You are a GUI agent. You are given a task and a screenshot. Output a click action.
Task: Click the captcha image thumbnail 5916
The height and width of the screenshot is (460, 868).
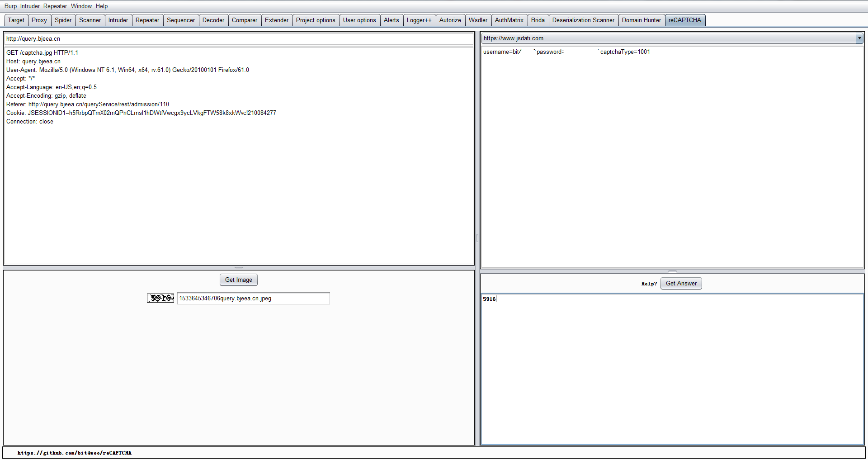pos(160,298)
